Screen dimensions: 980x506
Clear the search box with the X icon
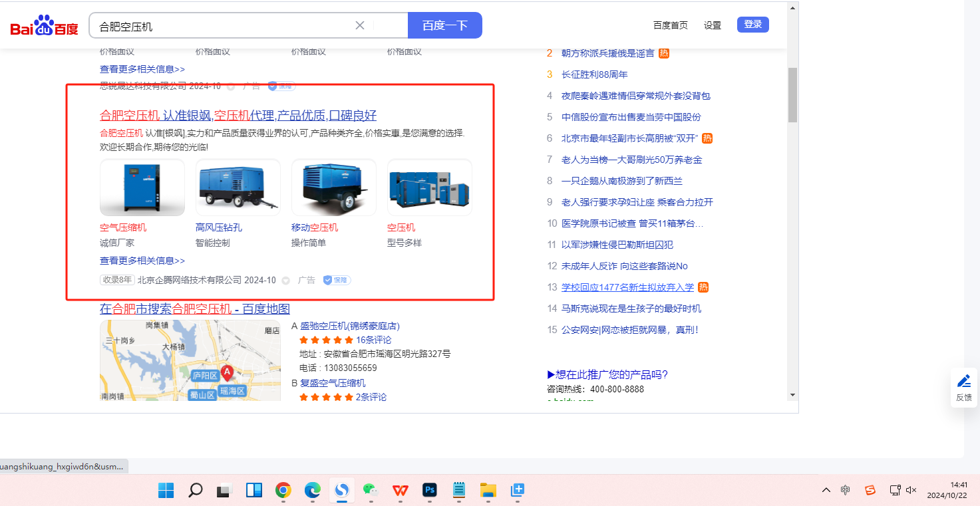[360, 25]
